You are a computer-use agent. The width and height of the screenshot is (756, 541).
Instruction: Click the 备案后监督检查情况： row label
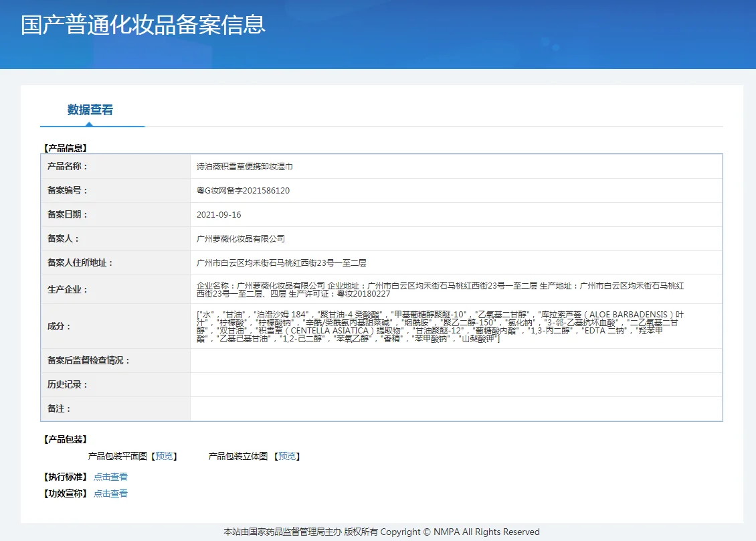click(89, 360)
